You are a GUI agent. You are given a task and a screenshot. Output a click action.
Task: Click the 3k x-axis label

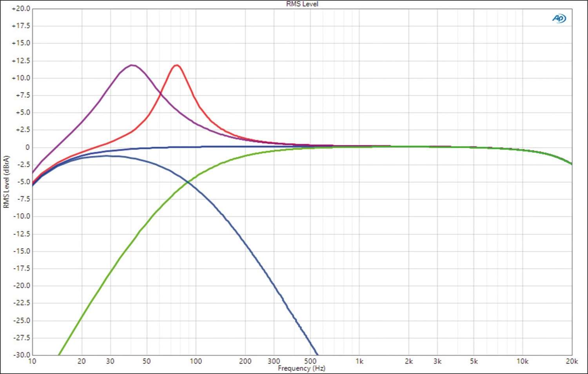pos(437,361)
